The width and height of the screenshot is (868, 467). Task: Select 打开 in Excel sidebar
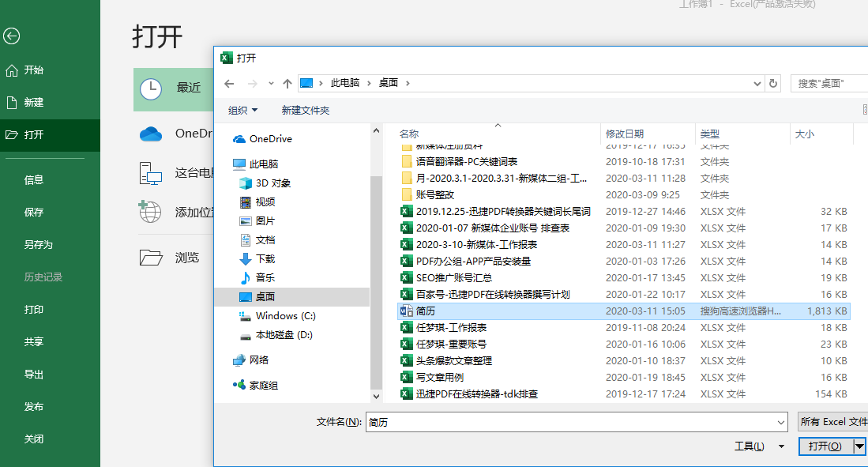coord(50,134)
